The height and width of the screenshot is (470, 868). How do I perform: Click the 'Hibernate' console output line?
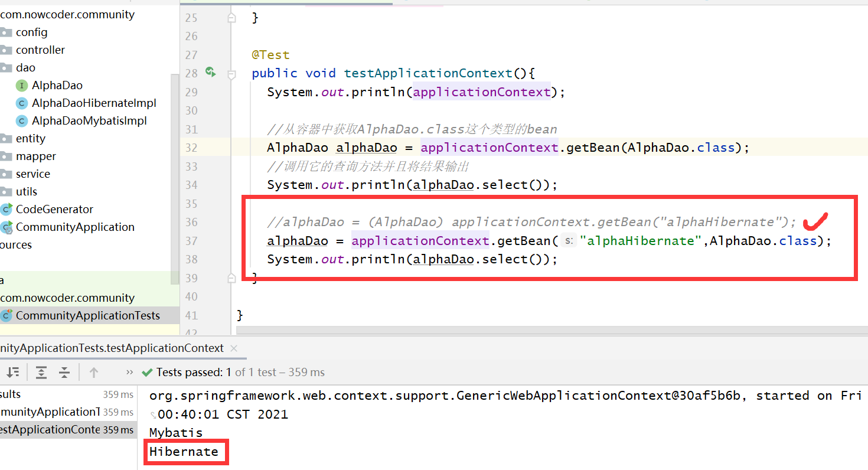184,452
